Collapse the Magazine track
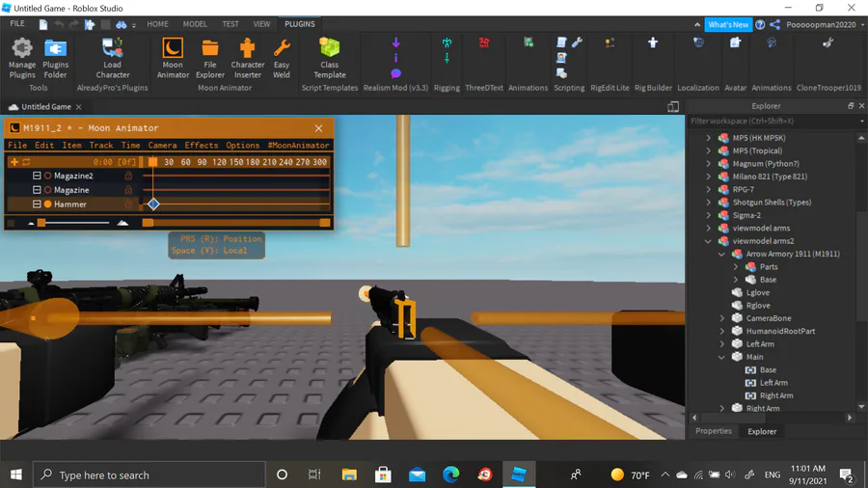The image size is (868, 488). point(37,190)
